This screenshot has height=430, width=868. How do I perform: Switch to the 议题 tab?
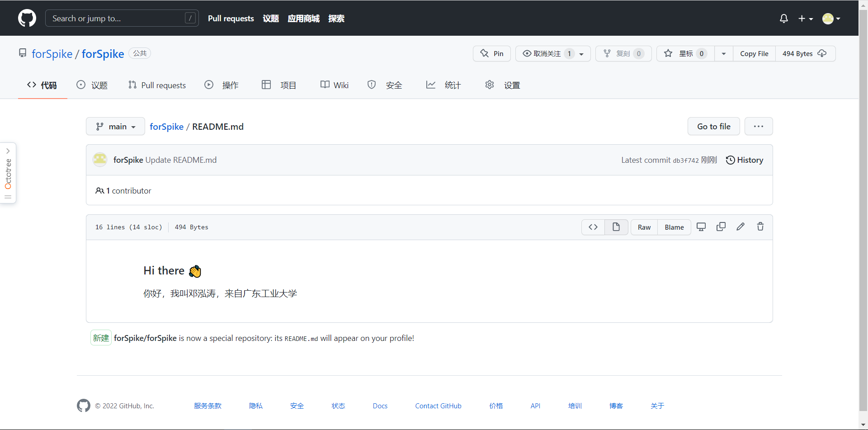92,85
